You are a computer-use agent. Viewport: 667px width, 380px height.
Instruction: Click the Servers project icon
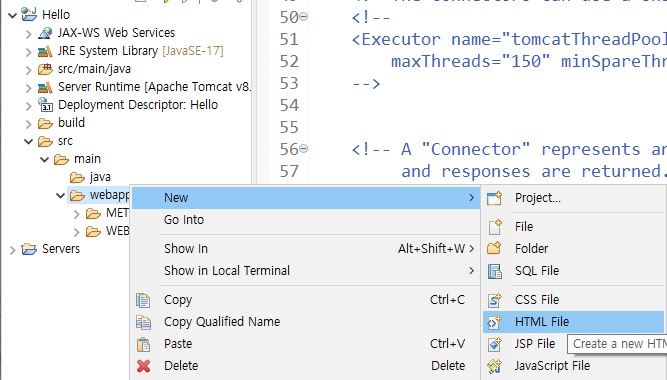point(29,249)
